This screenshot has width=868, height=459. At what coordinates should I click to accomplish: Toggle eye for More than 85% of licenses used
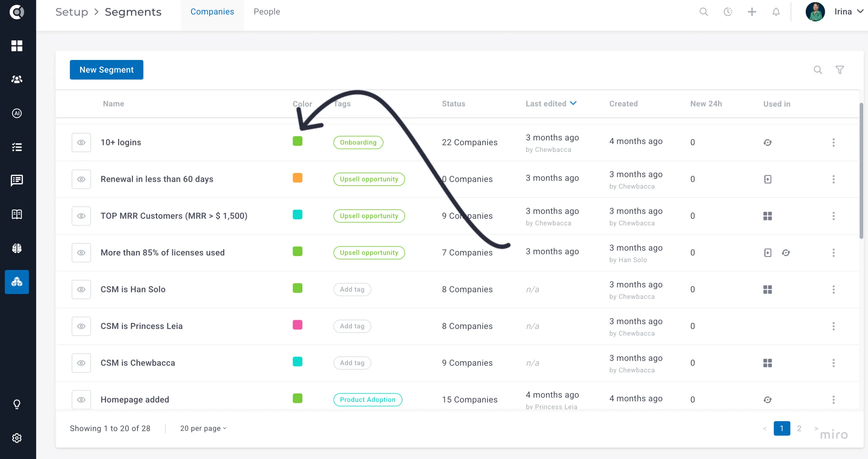[81, 253]
